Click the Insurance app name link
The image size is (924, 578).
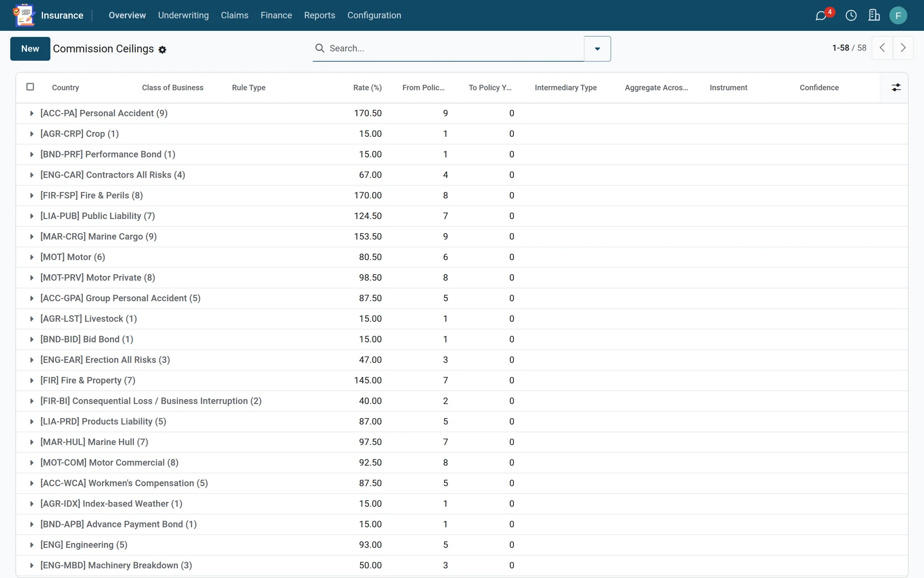(x=62, y=15)
